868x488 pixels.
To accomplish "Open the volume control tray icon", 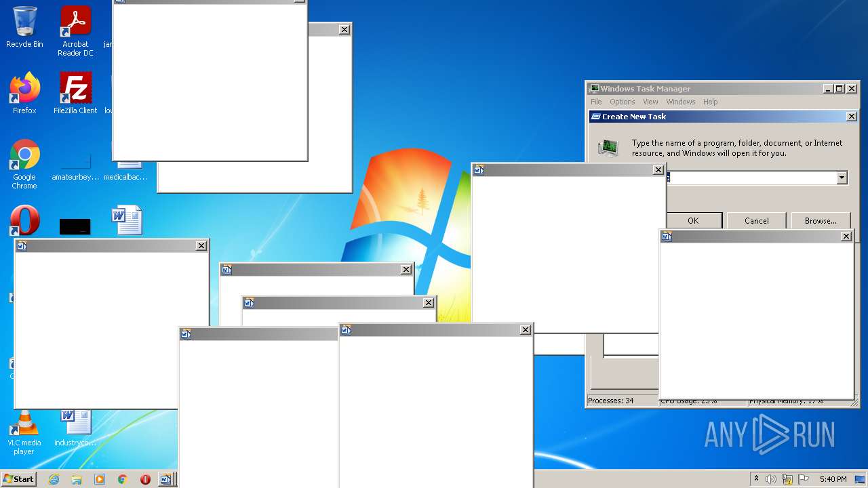I will coord(771,479).
